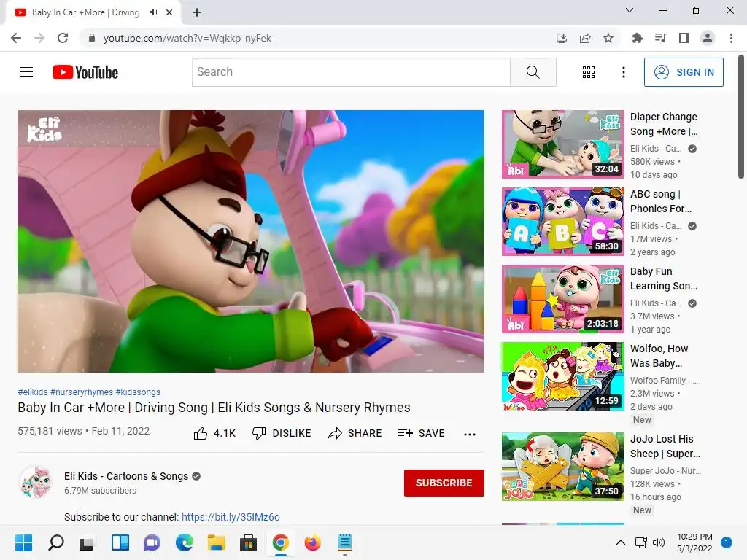
Task: Close the Baby In Car tab
Action: [x=169, y=12]
